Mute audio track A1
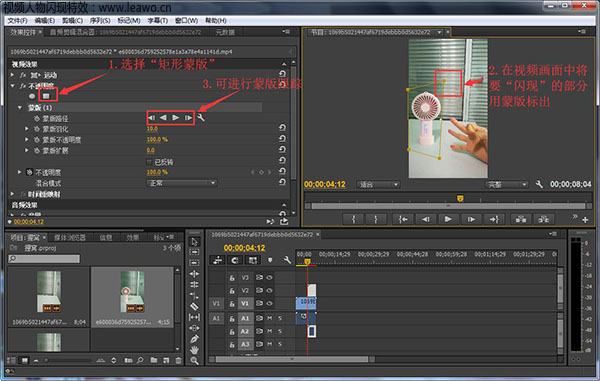600x381 pixels. (270, 318)
